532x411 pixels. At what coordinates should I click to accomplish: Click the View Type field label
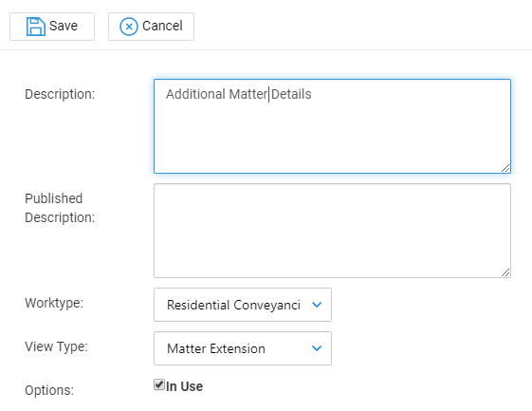[56, 346]
